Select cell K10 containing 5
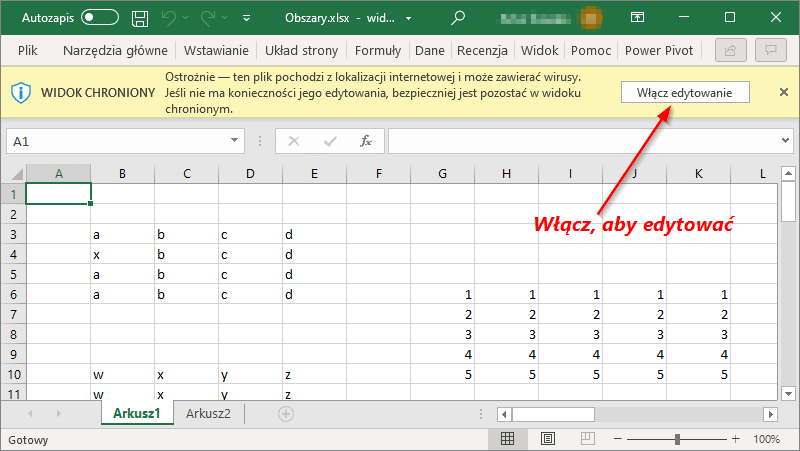800x451 pixels. (698, 374)
